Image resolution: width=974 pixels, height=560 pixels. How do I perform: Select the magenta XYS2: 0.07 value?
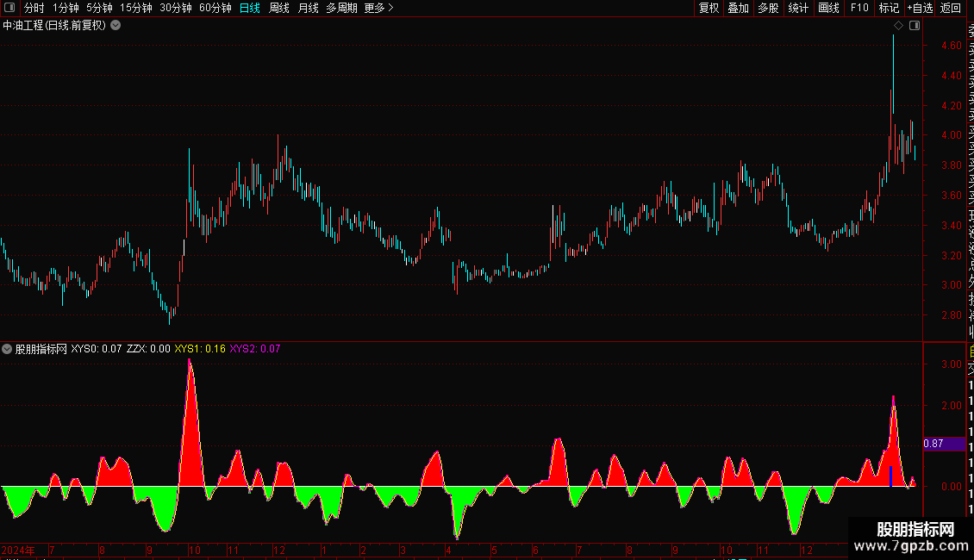click(x=255, y=349)
